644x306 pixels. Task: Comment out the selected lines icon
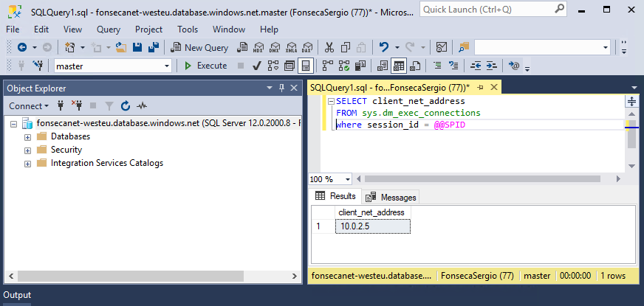tap(437, 65)
